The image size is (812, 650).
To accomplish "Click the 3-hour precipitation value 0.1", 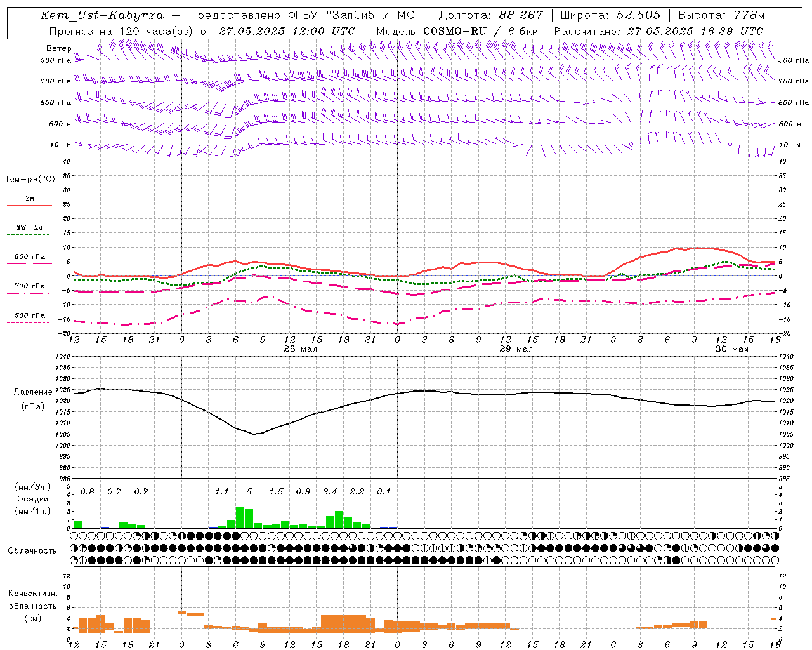I will (384, 492).
